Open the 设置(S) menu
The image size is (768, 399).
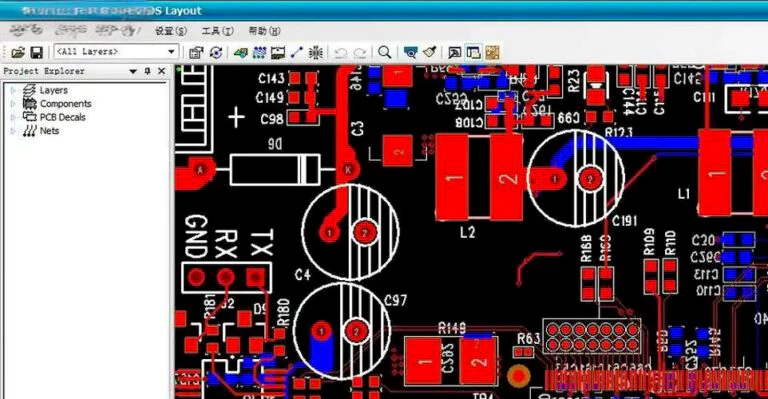click(171, 31)
